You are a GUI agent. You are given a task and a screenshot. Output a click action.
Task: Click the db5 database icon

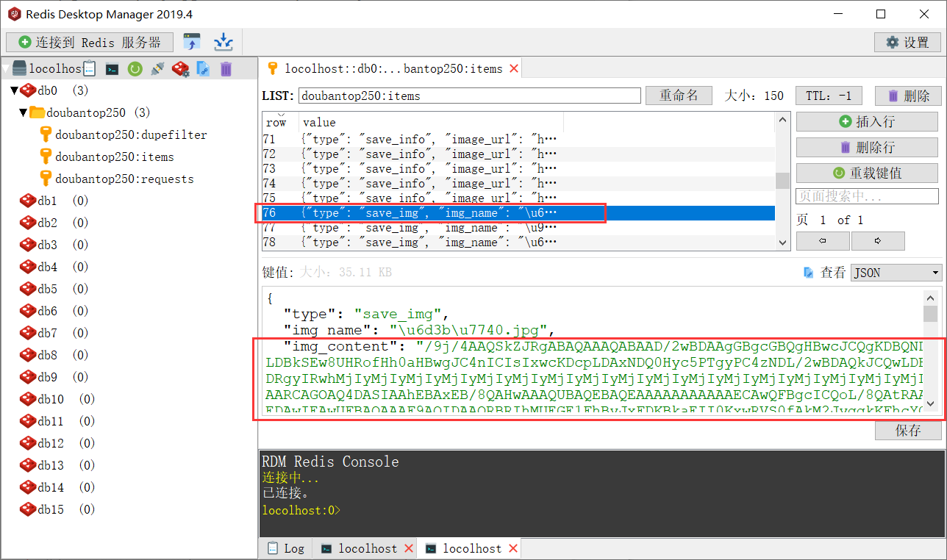tap(28, 289)
